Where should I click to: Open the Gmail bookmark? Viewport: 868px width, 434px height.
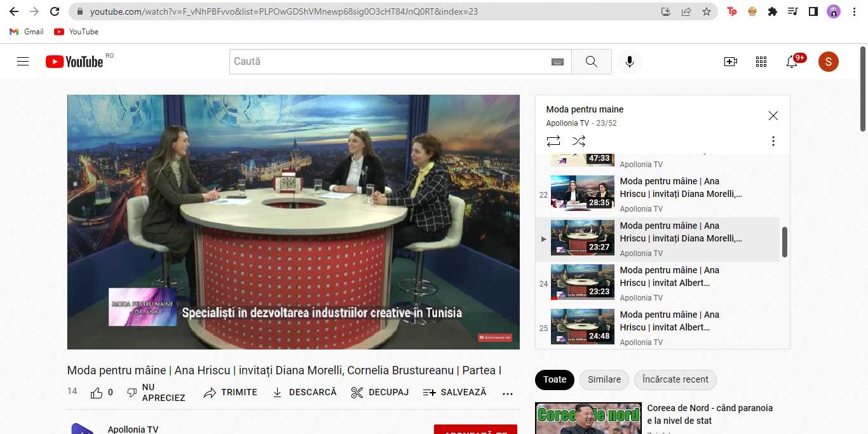coord(27,32)
